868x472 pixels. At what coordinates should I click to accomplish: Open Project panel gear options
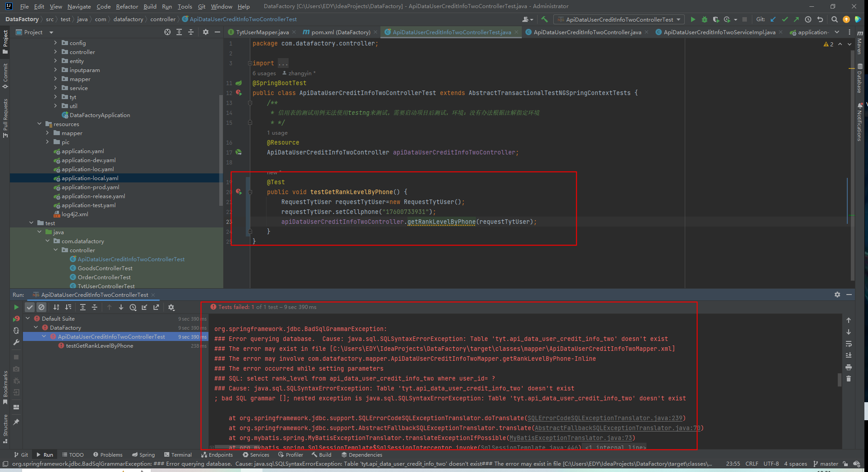tap(206, 32)
